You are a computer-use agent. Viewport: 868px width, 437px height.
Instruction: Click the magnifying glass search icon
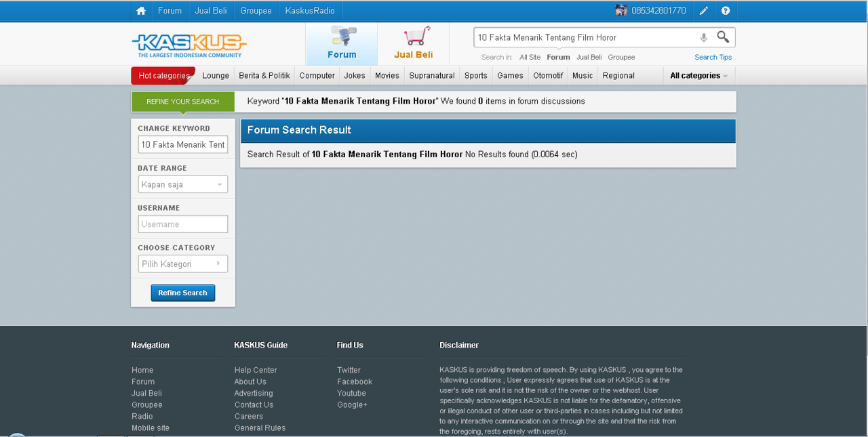coord(724,37)
